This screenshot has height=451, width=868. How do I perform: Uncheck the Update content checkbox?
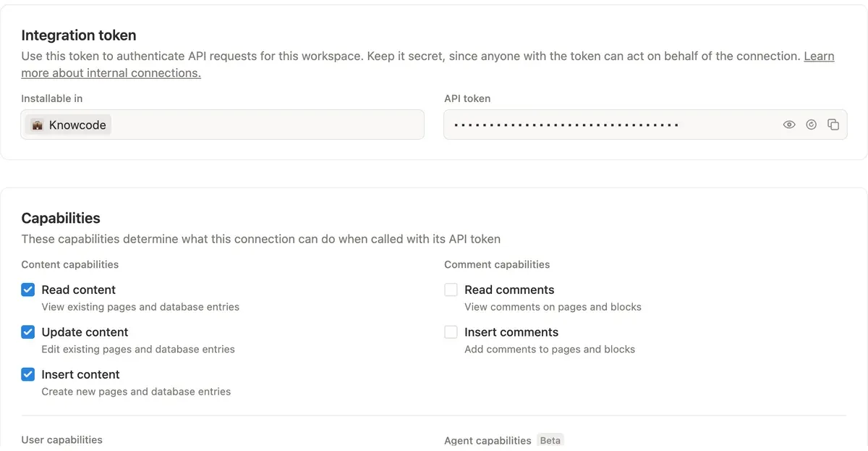point(27,332)
